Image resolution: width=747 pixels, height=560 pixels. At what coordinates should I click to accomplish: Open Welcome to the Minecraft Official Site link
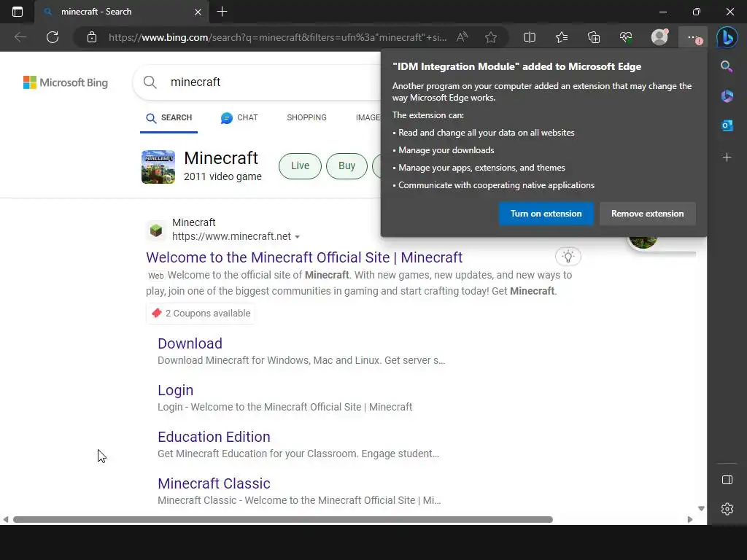click(x=304, y=257)
